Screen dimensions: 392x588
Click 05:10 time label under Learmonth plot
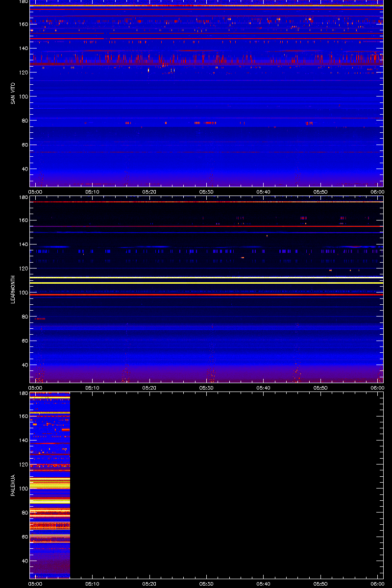(x=93, y=388)
